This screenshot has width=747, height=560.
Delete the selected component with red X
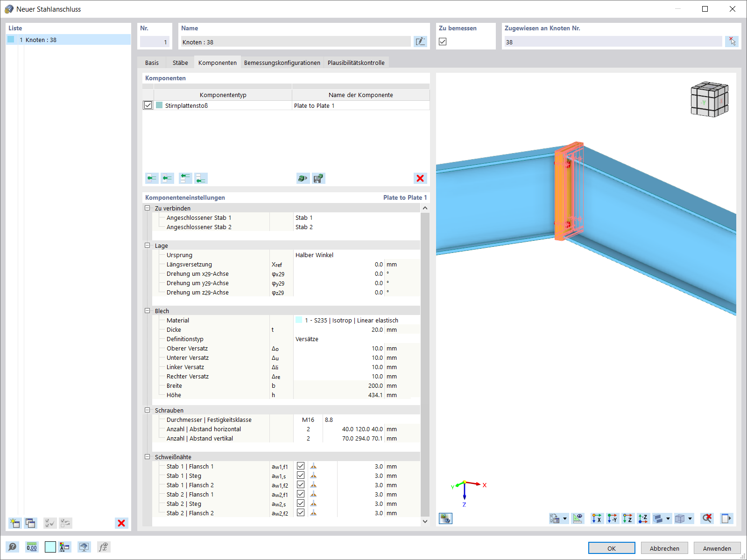click(x=420, y=178)
